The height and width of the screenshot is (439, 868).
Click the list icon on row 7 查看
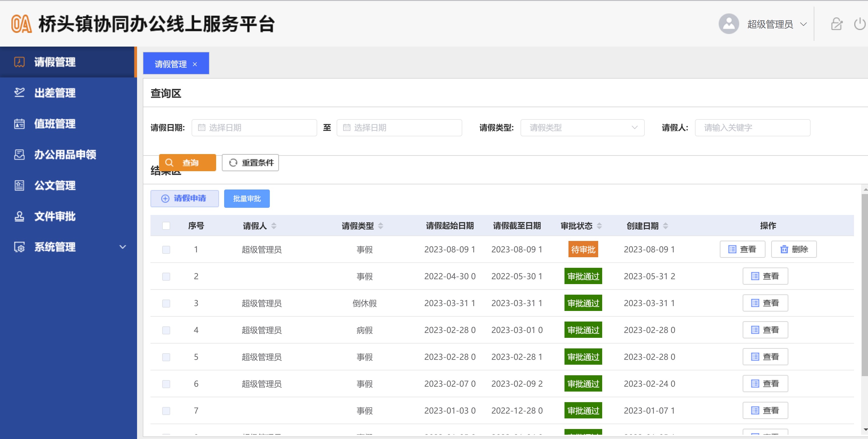click(755, 410)
